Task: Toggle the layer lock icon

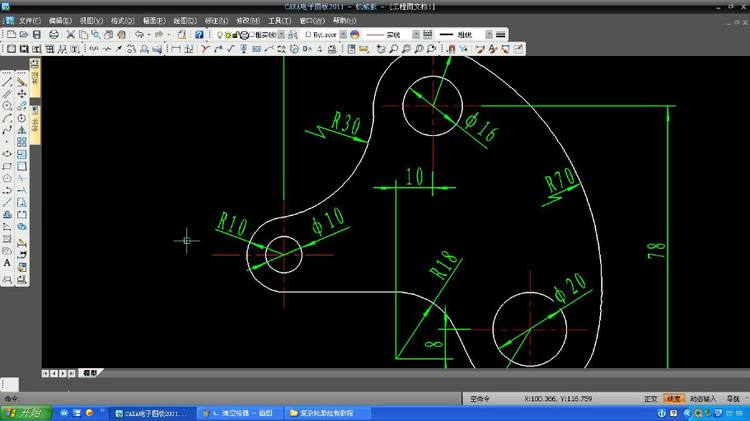Action: (x=236, y=35)
